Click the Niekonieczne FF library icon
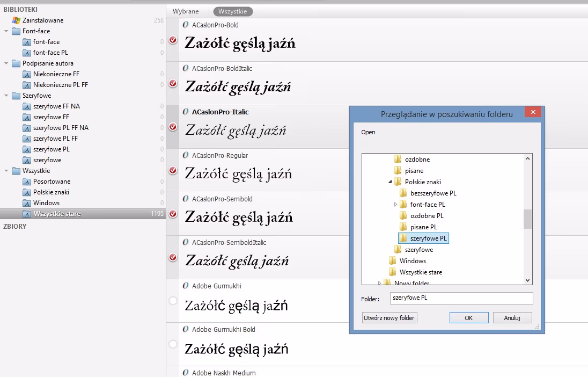This screenshot has width=588, height=377. (27, 74)
